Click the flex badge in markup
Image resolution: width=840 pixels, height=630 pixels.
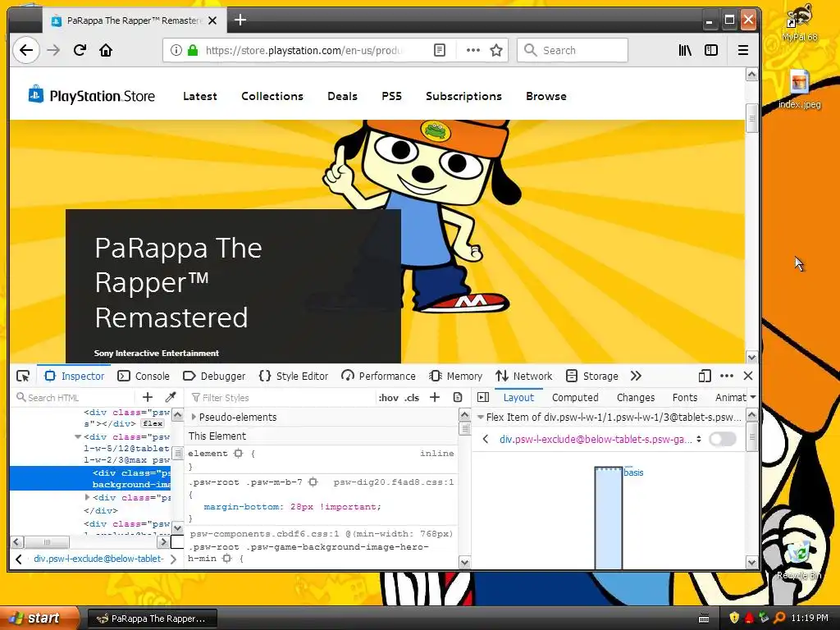click(153, 423)
